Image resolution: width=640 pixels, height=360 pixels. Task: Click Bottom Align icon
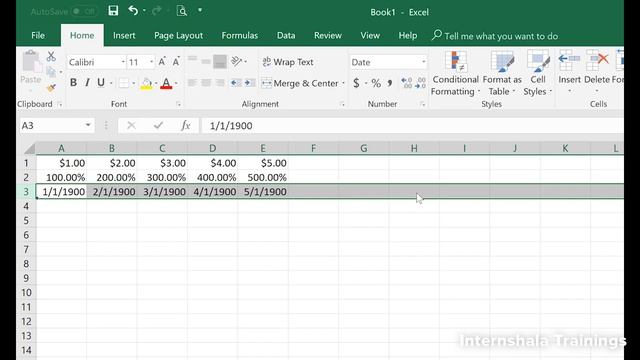[x=220, y=61]
